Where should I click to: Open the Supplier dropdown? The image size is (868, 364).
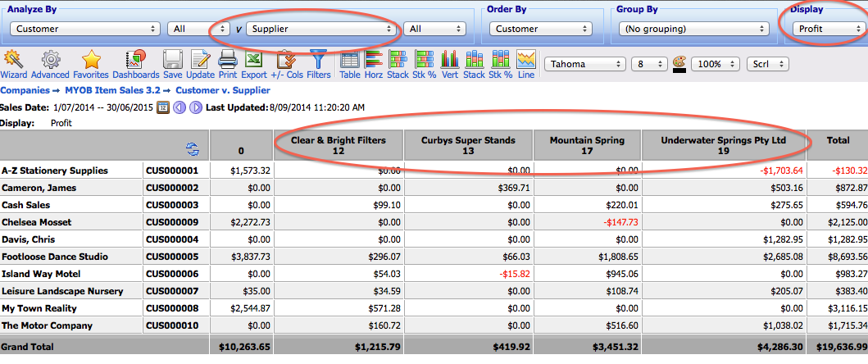pos(320,29)
